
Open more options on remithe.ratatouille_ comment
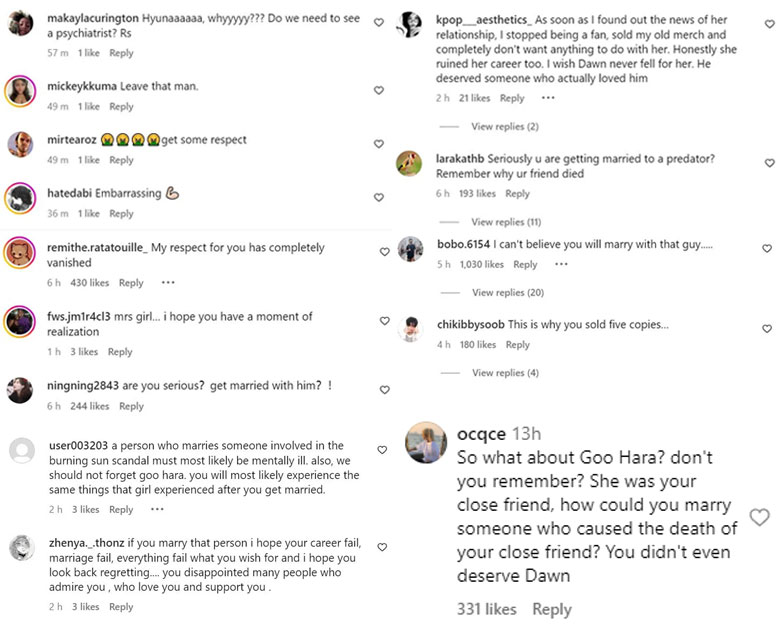pyautogui.click(x=168, y=283)
